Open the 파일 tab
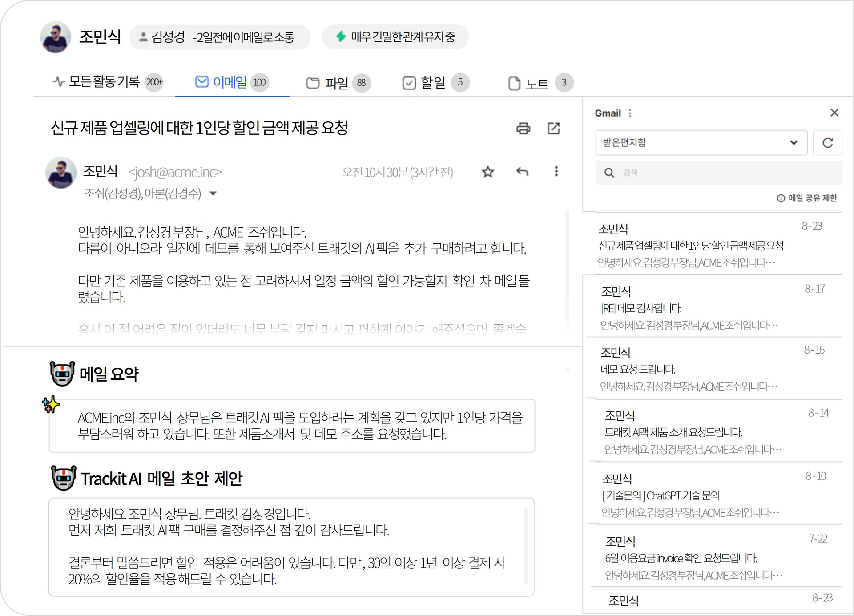The image size is (854, 616). click(x=338, y=83)
